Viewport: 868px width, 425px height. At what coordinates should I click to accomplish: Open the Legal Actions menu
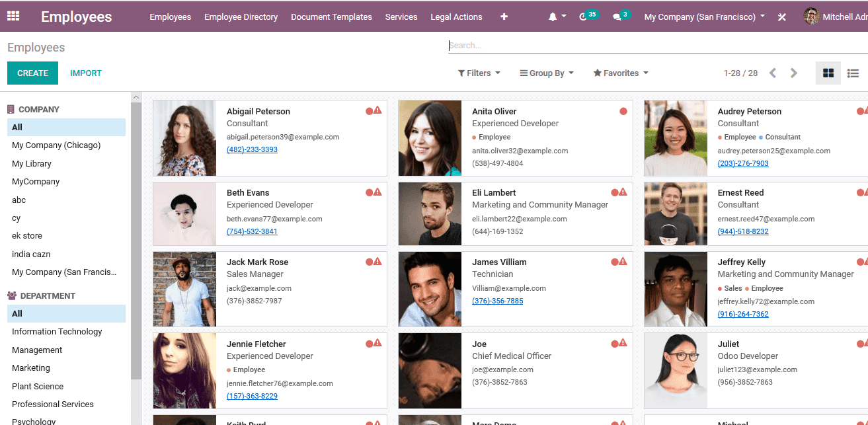pyautogui.click(x=456, y=17)
